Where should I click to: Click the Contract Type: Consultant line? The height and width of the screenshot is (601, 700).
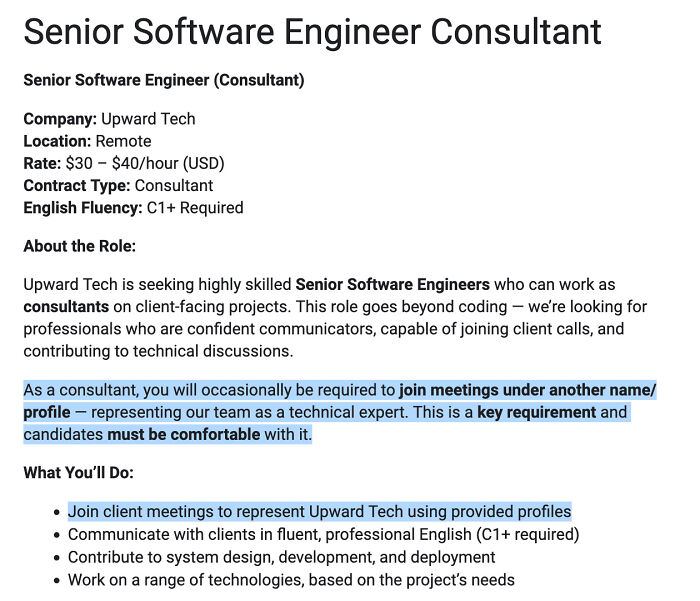click(x=118, y=186)
